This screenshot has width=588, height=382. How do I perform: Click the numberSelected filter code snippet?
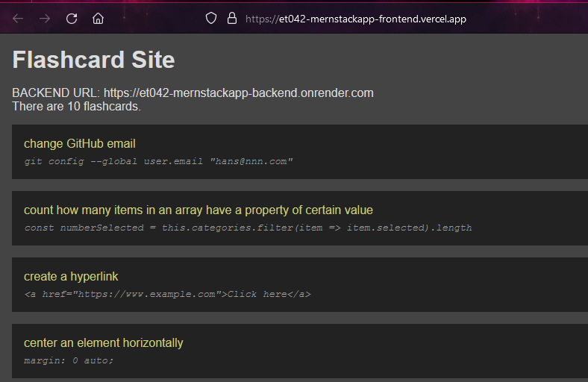248,228
